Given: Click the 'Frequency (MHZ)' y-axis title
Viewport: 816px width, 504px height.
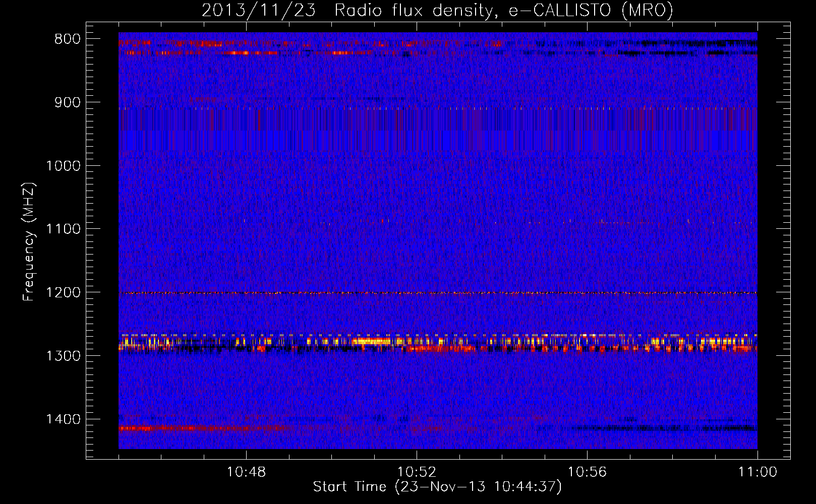Looking at the screenshot, I should tap(29, 242).
